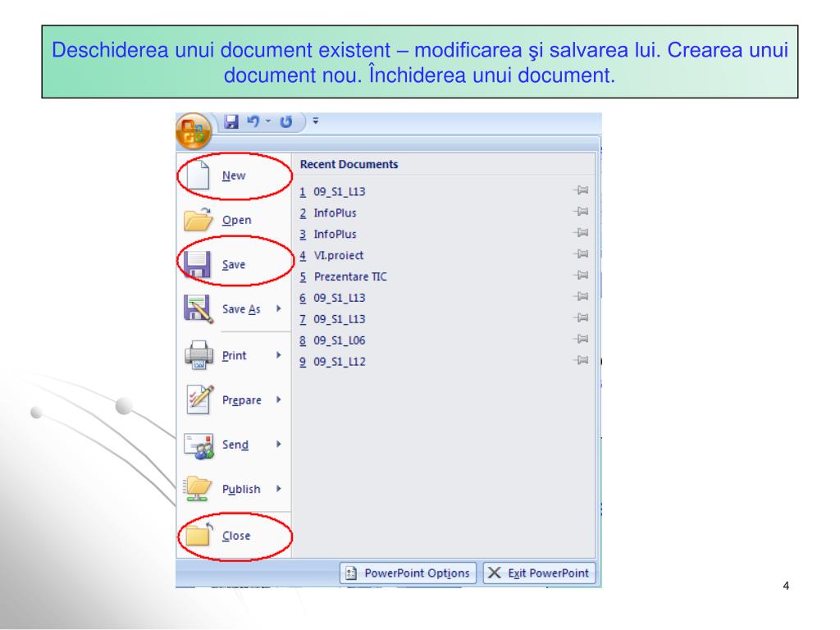This screenshot has width=840, height=630.
Task: Open Customize Quick Access Toolbar dropdown
Action: point(316,121)
